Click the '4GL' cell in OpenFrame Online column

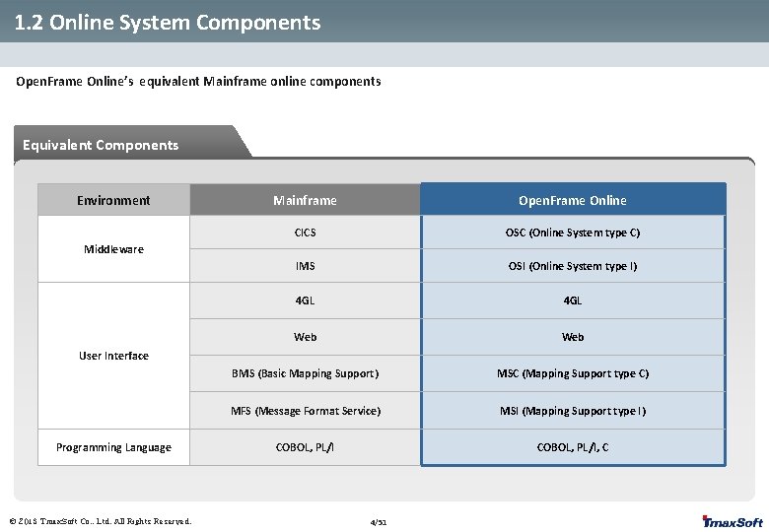pos(573,300)
